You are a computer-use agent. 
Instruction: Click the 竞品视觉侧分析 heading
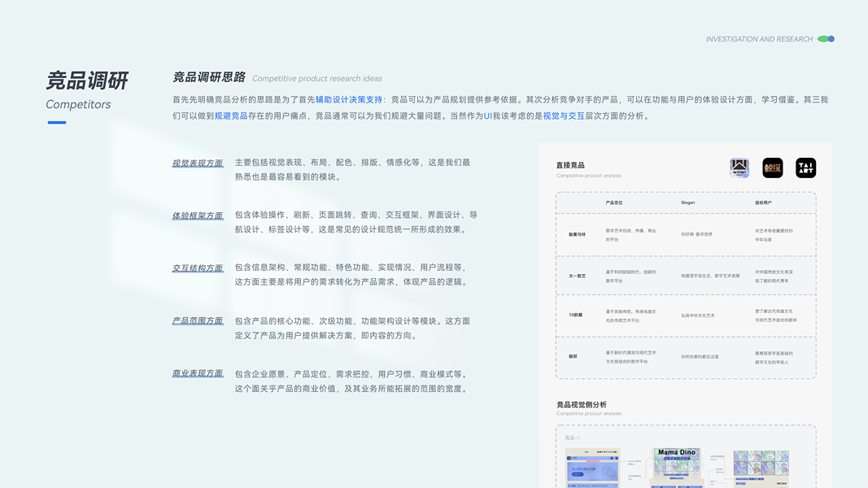(x=582, y=404)
